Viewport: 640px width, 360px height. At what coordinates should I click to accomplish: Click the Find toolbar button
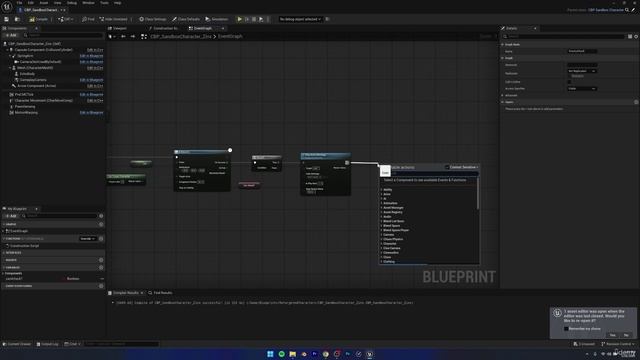pos(88,19)
